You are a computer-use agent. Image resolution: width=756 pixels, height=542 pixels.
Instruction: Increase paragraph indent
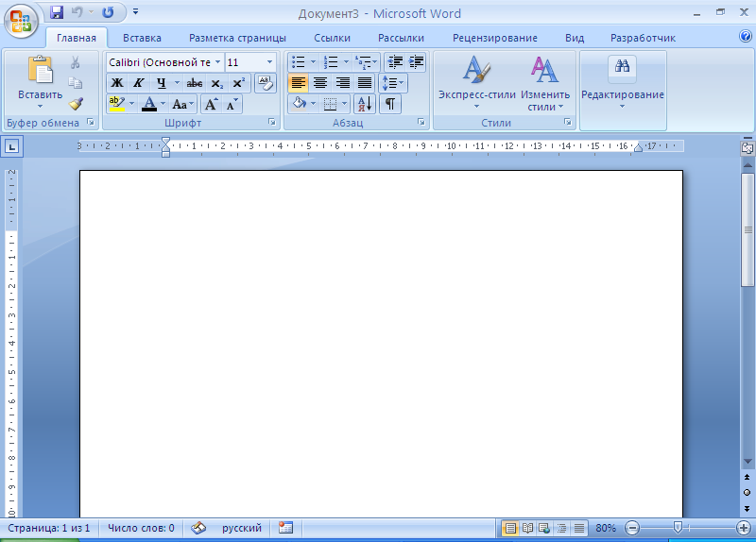tap(416, 62)
